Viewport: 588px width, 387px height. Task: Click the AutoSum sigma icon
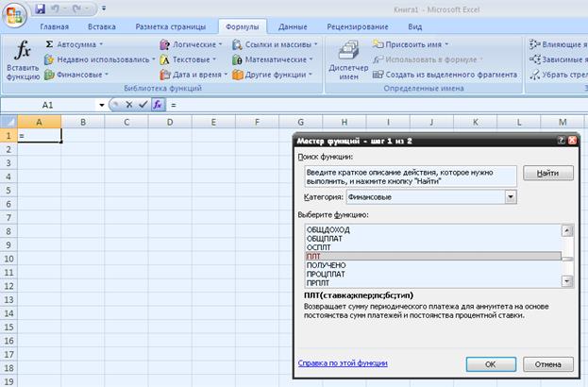coord(49,44)
